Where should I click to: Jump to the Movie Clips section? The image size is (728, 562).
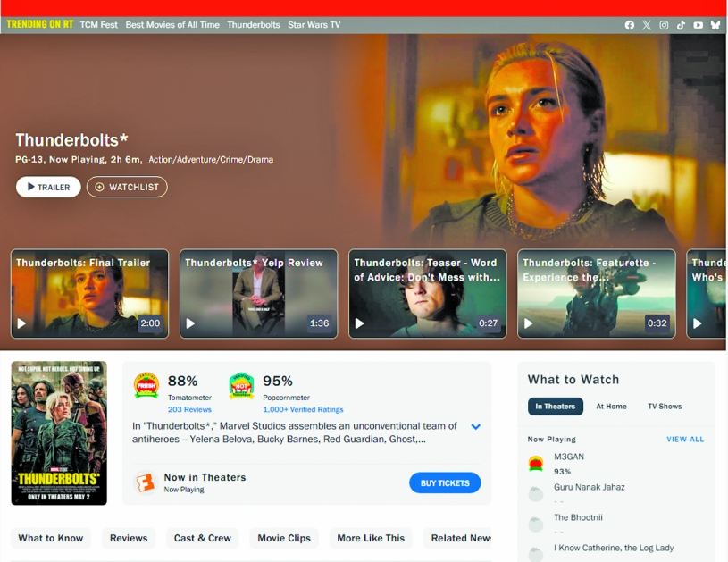coord(284,538)
